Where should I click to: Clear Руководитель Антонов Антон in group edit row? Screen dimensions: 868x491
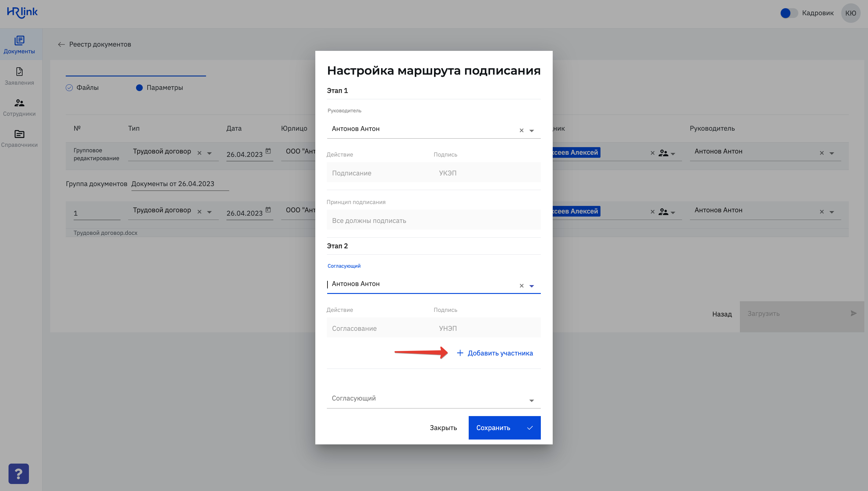tap(821, 153)
